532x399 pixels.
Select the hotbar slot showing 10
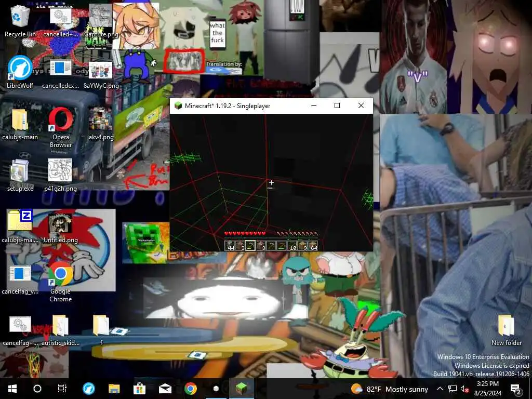(292, 246)
